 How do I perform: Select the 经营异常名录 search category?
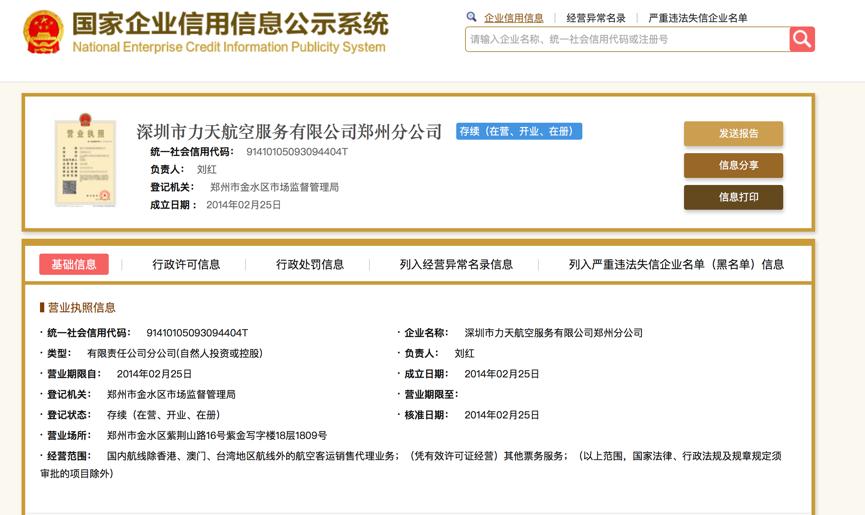[596, 18]
